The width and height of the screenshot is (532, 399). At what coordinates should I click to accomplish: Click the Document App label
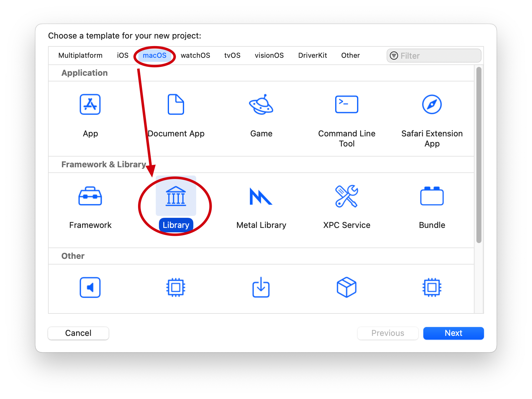tap(176, 134)
